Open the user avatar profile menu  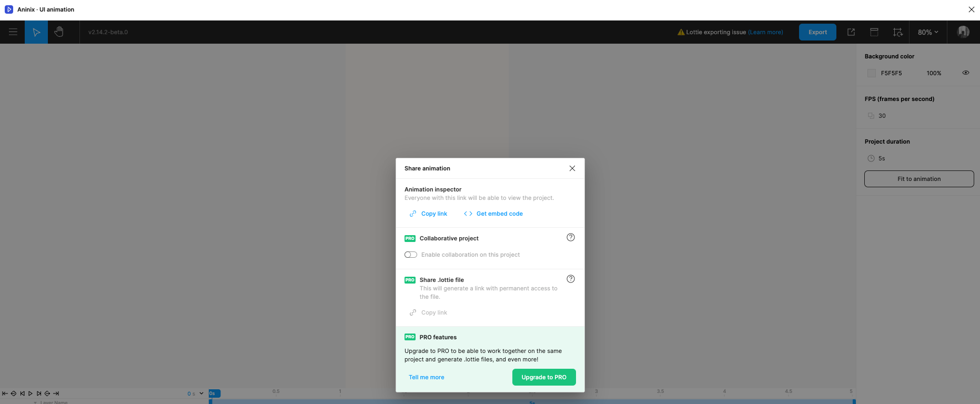pyautogui.click(x=963, y=32)
